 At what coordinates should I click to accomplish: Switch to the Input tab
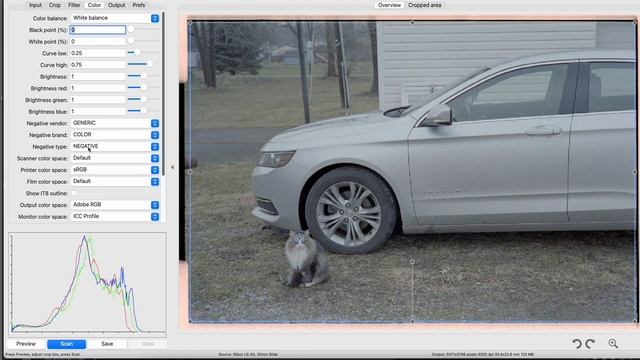pyautogui.click(x=35, y=5)
